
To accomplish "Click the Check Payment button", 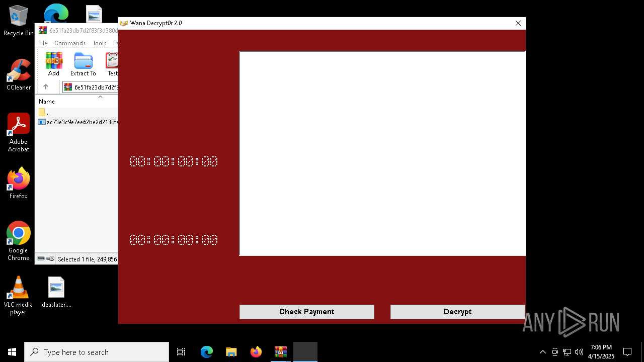I will (x=306, y=312).
